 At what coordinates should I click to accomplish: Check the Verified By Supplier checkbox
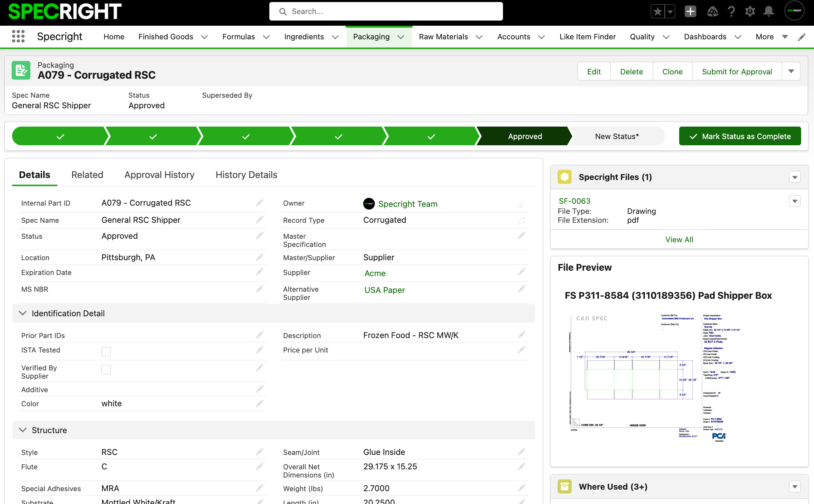106,369
